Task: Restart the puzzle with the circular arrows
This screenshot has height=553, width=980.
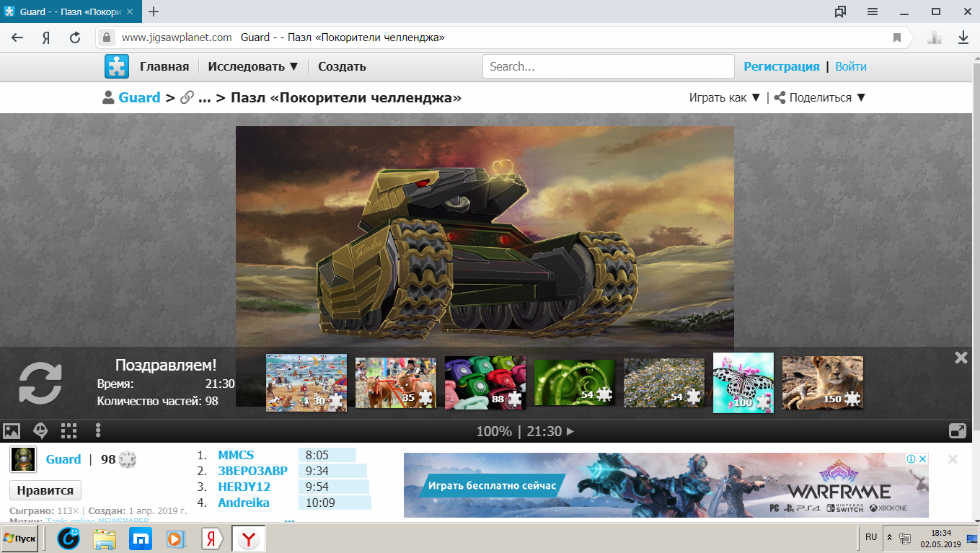Action: click(x=40, y=382)
